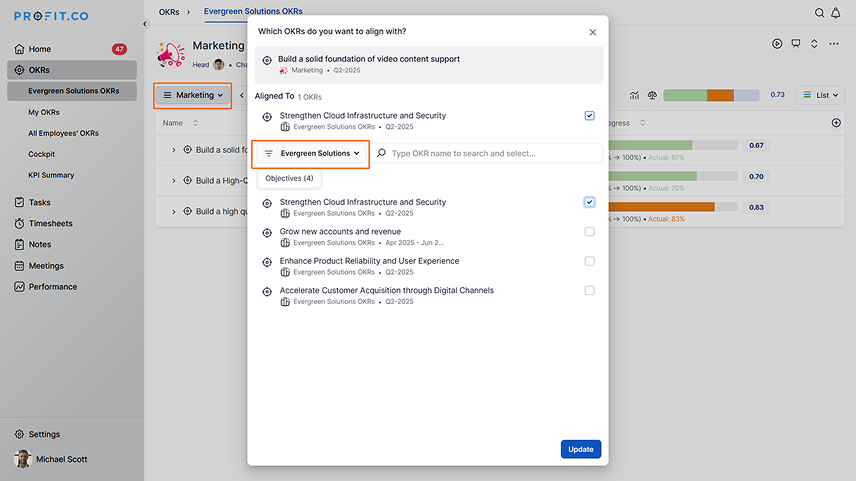Click the Notes sidebar icon
856x481 pixels.
(x=19, y=245)
